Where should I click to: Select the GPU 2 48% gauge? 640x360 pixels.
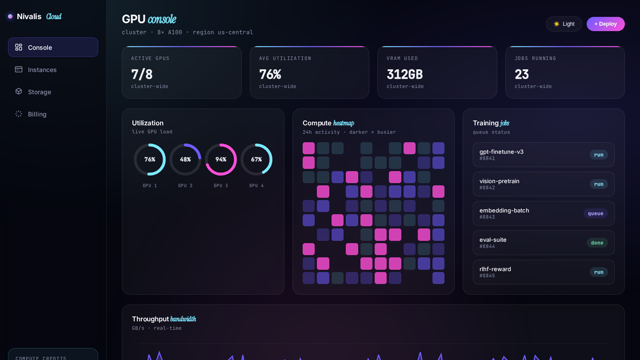click(185, 160)
